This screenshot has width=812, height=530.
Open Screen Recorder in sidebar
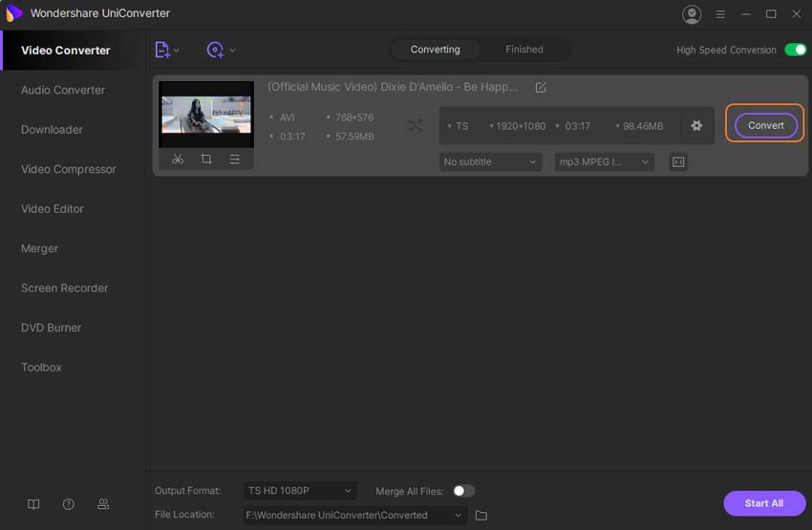click(x=65, y=287)
